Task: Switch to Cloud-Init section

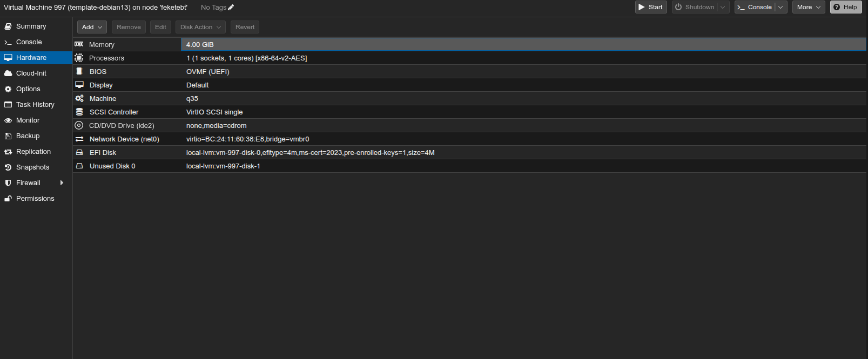Action: 36,73
